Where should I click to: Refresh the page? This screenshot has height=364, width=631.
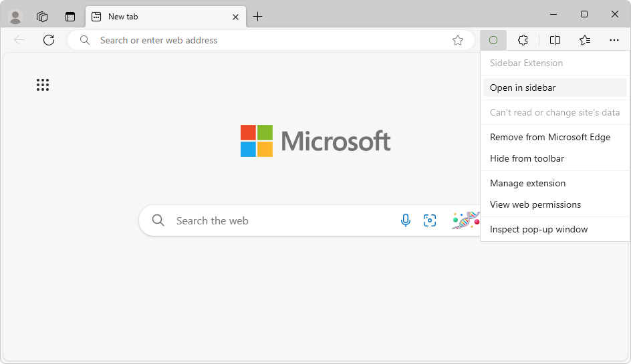[49, 40]
